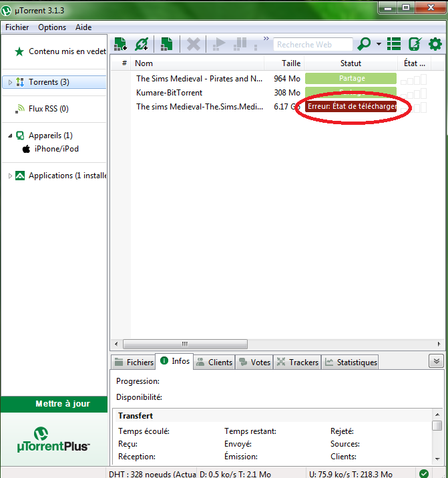
Task: Click the list view toolbar icon
Action: pyautogui.click(x=394, y=44)
